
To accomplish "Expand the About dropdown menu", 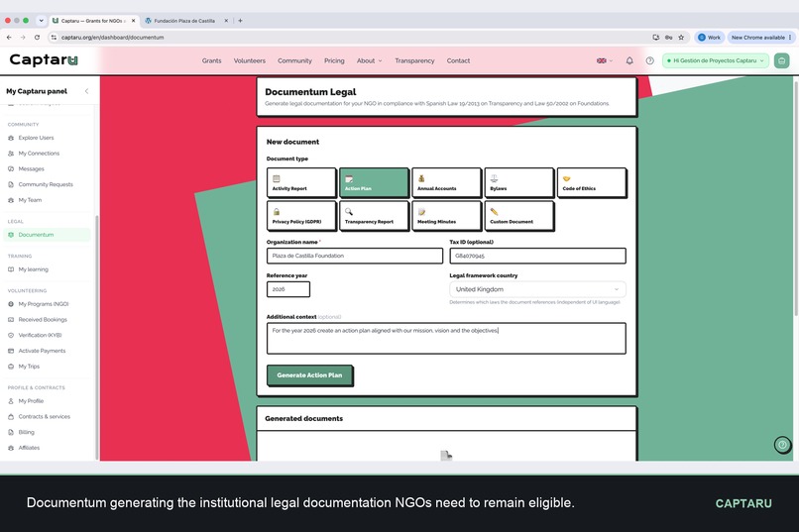I will coord(369,60).
